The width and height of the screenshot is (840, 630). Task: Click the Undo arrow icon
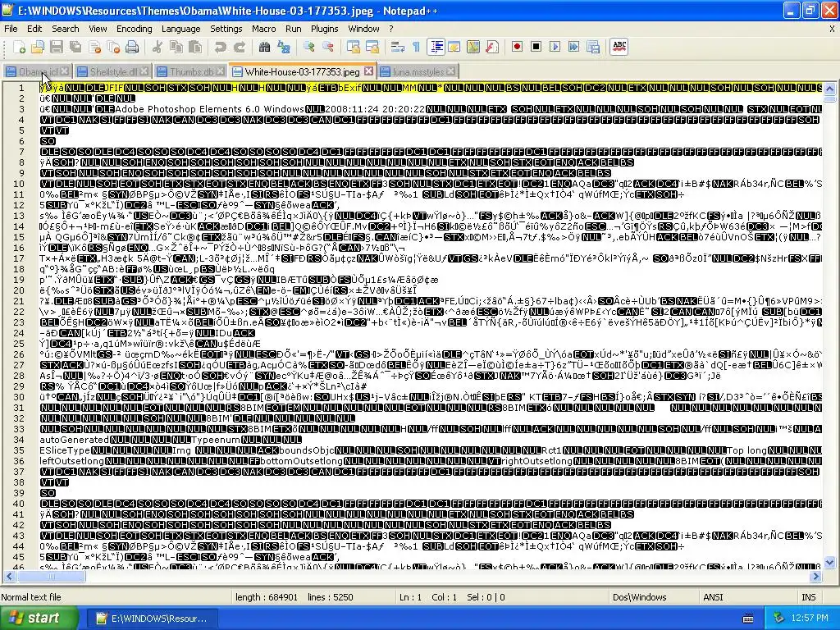[x=220, y=47]
